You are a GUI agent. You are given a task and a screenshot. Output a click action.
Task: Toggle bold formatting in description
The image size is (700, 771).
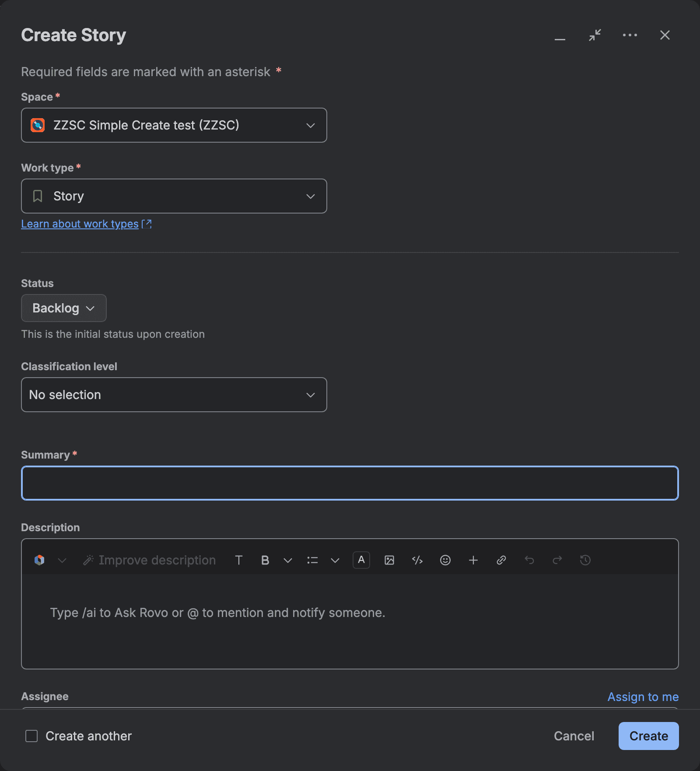pyautogui.click(x=265, y=560)
